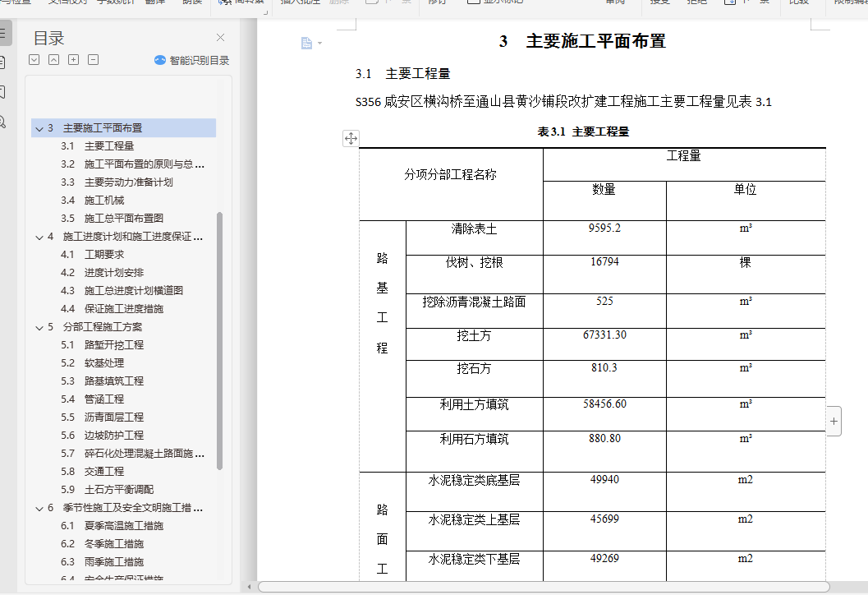Screen dimensions: 868x595
Task: Collapse chapter 6 季节性施工 chevron
Action: coord(39,508)
